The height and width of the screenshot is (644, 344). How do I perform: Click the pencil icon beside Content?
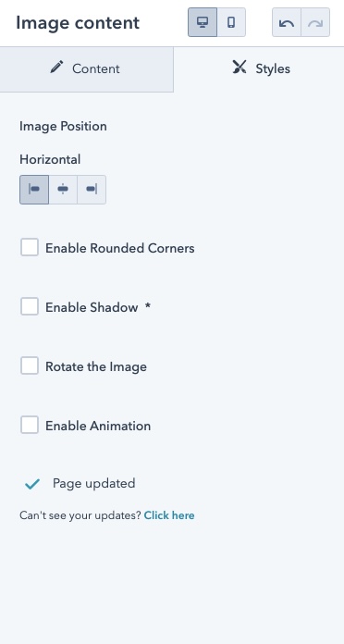pos(56,67)
